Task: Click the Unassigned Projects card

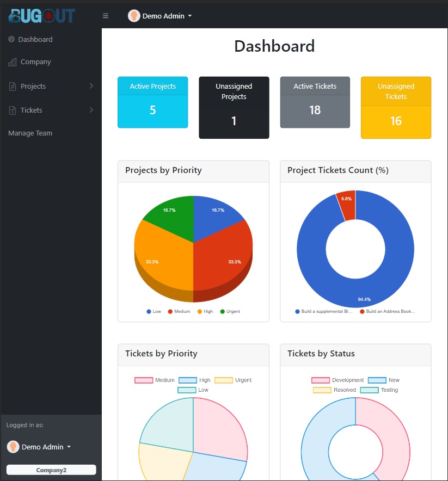Action: pos(234,108)
